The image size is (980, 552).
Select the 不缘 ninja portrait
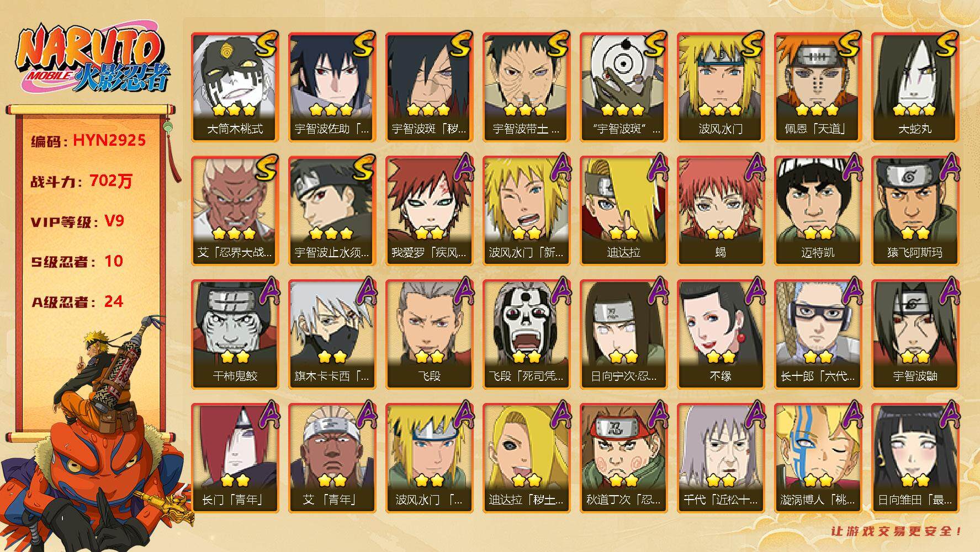click(x=721, y=335)
